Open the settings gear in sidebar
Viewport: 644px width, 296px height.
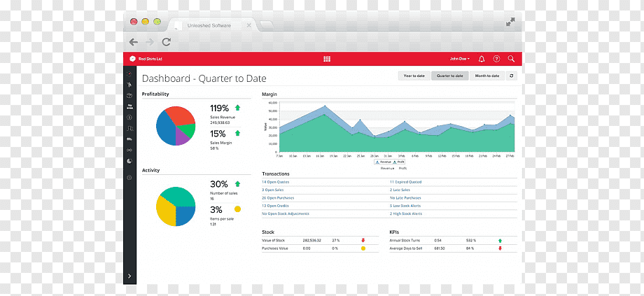[129, 178]
